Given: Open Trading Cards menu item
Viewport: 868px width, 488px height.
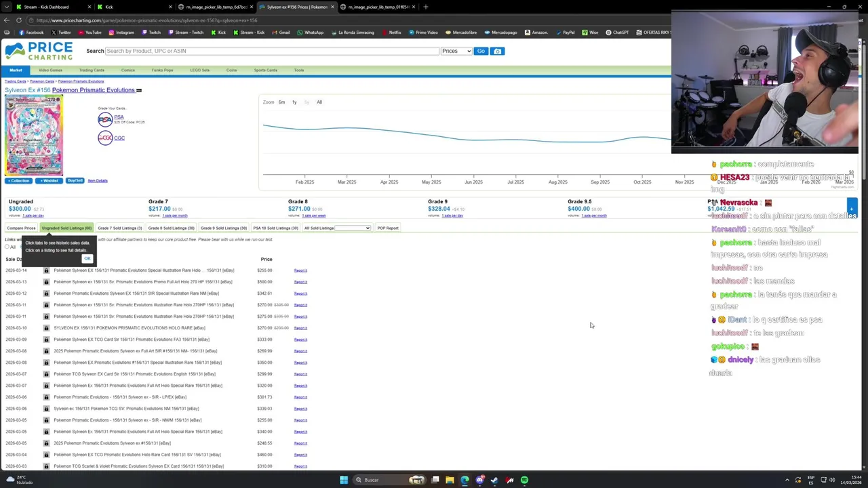Looking at the screenshot, I should [x=92, y=70].
